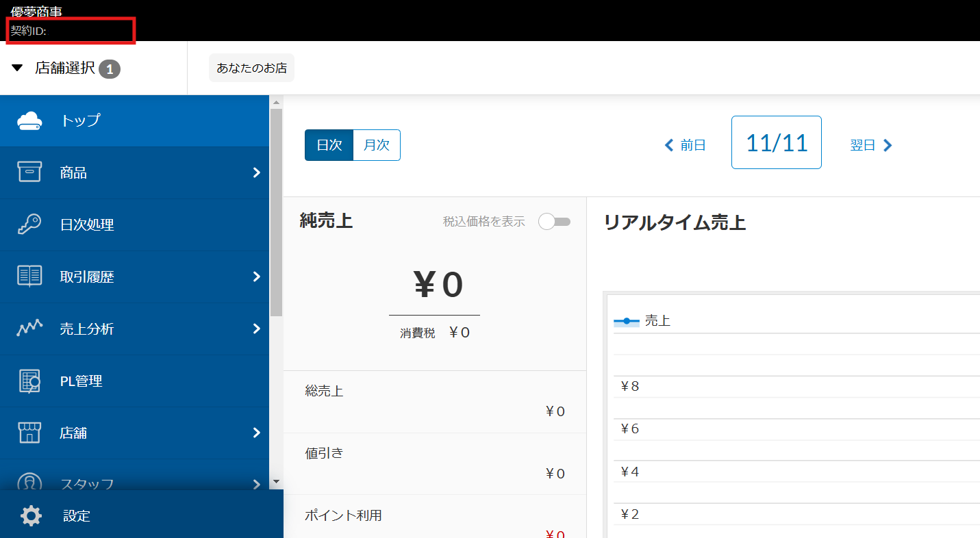
Task: Click the ￥6 chart axis label
Action: pos(629,428)
